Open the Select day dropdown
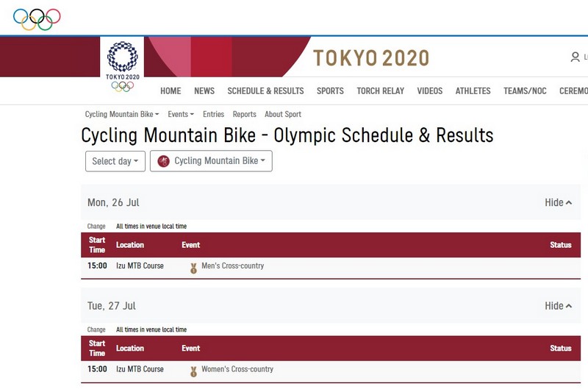This screenshot has width=588, height=392. click(115, 161)
